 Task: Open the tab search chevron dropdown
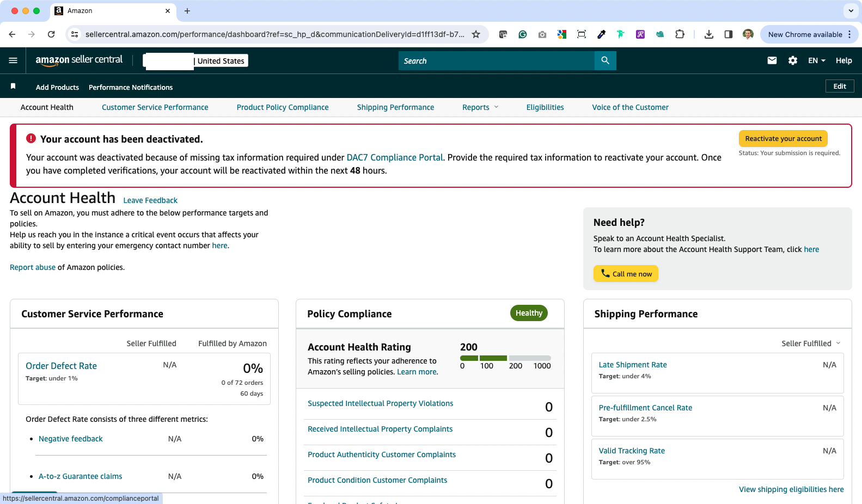click(851, 11)
